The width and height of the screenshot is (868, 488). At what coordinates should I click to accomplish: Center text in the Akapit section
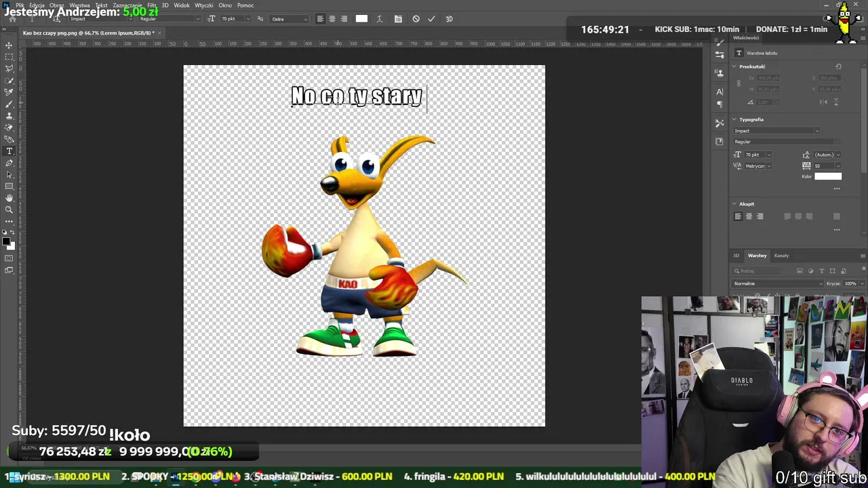749,216
